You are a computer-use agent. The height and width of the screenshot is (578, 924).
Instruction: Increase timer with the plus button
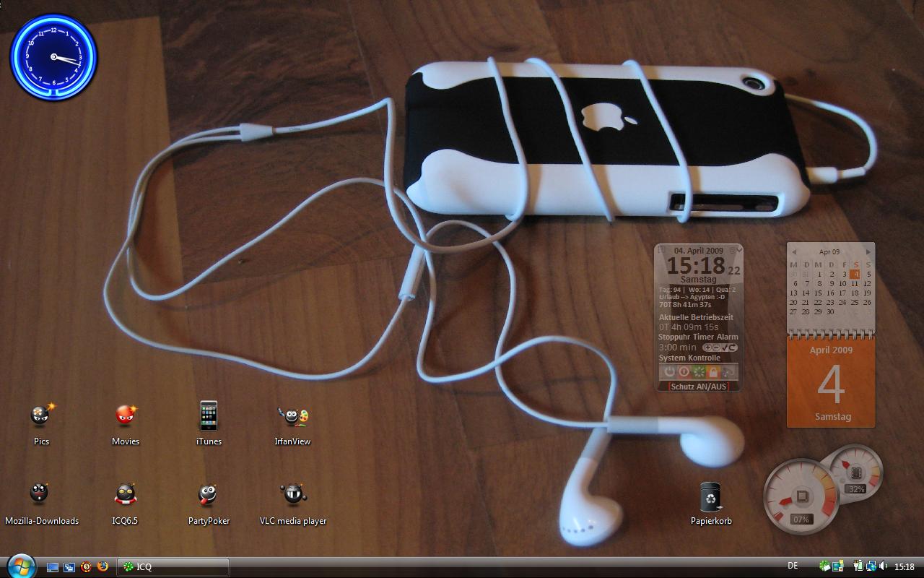(707, 348)
